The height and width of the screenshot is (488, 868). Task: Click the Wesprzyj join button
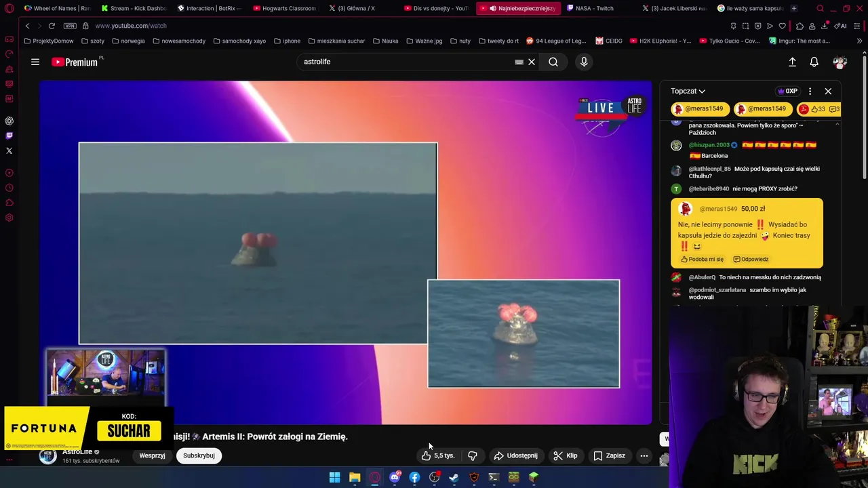click(x=152, y=455)
